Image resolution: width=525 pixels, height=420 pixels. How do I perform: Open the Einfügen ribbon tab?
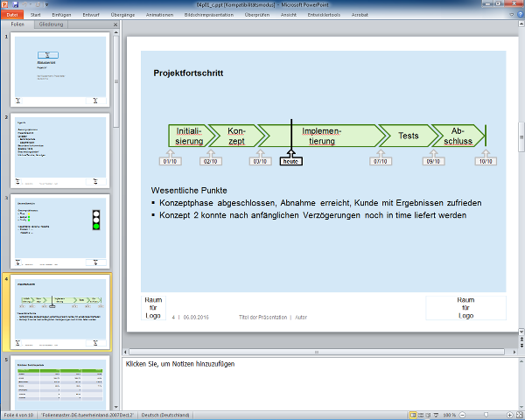(62, 15)
